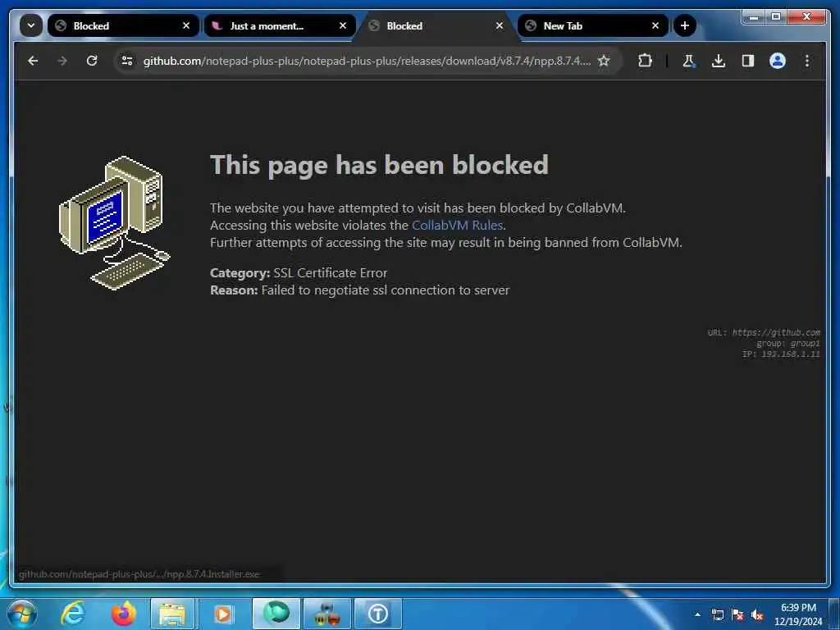Toggle the side panel icon
840x630 pixels.
coord(748,61)
